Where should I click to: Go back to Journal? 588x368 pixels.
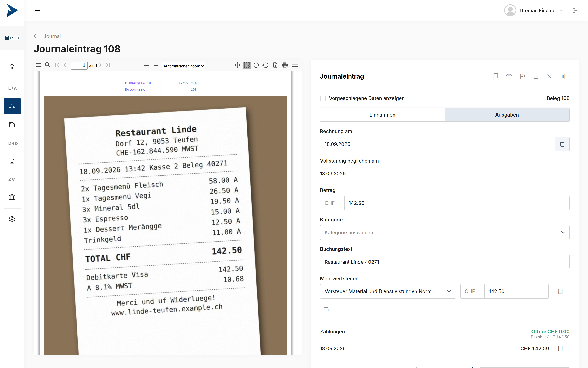tap(47, 36)
